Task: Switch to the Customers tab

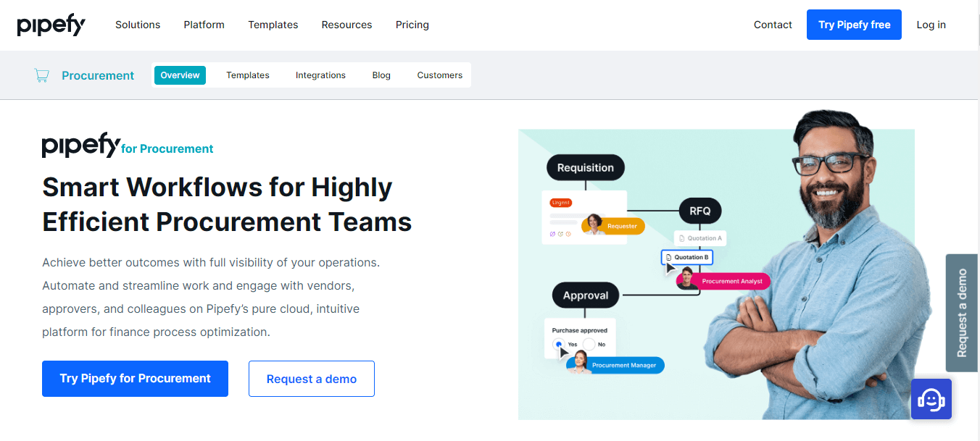Action: click(439, 75)
